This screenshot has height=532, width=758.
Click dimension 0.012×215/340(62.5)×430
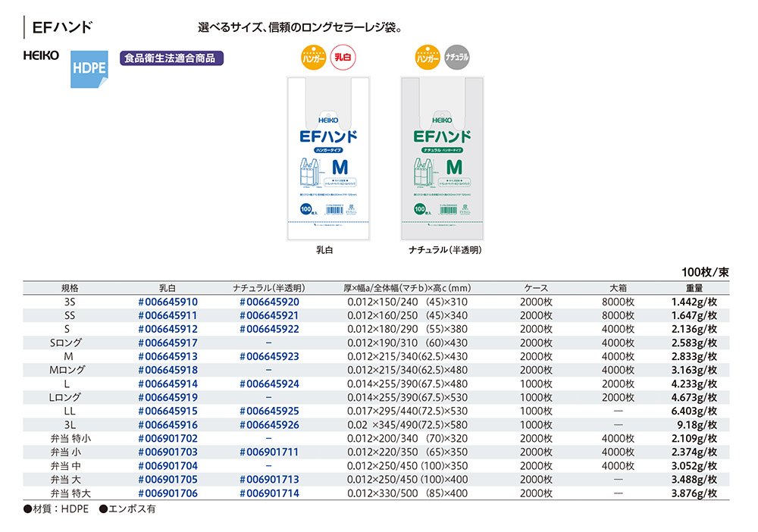[408, 357]
